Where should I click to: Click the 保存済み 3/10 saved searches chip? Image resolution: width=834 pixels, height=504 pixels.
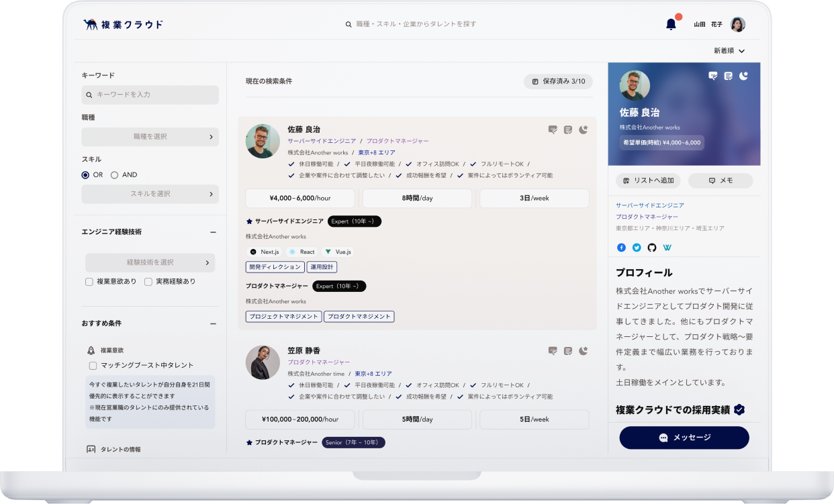557,81
